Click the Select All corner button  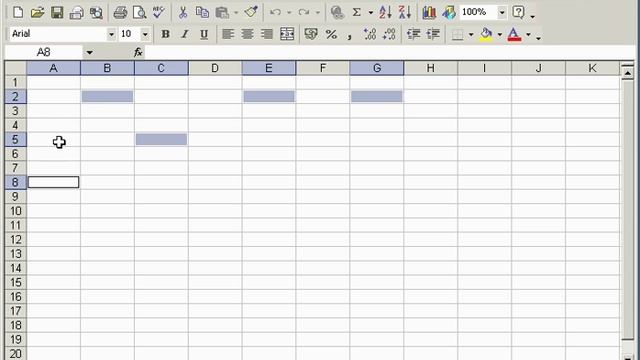pyautogui.click(x=16, y=68)
